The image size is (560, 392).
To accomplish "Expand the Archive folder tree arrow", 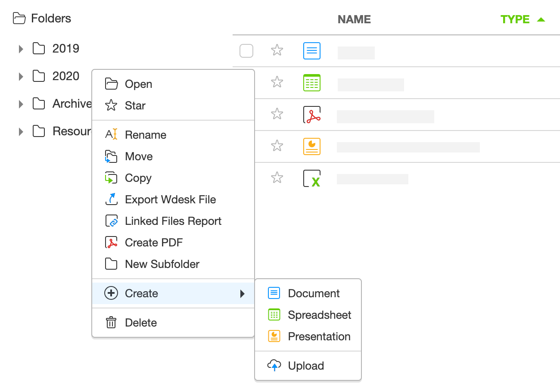I will pyautogui.click(x=21, y=104).
